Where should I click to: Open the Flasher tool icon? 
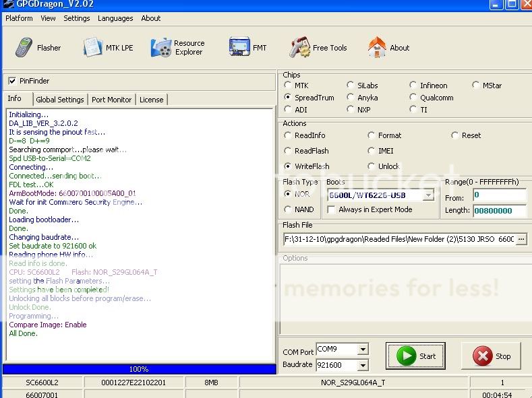24,47
